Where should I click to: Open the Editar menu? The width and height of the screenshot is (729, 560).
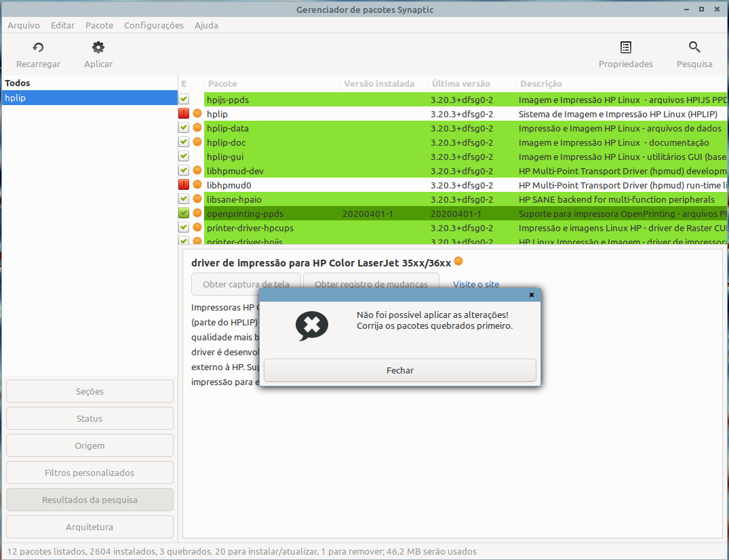(x=63, y=26)
